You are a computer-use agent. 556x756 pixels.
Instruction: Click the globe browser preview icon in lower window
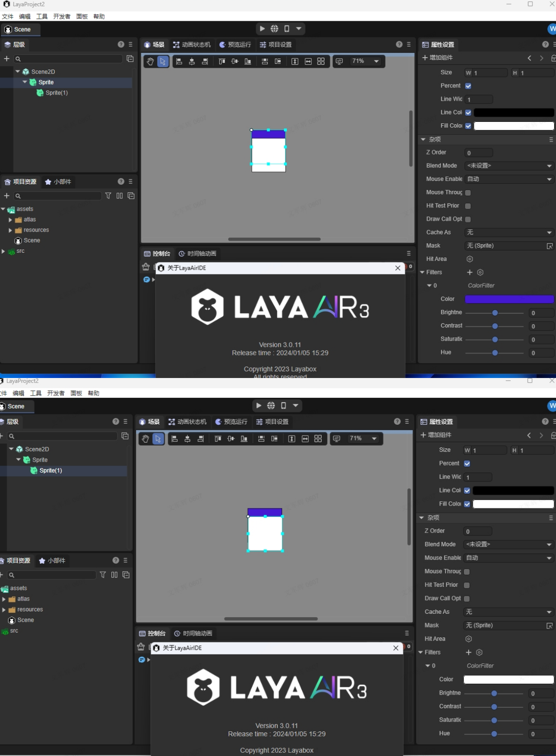coord(271,405)
